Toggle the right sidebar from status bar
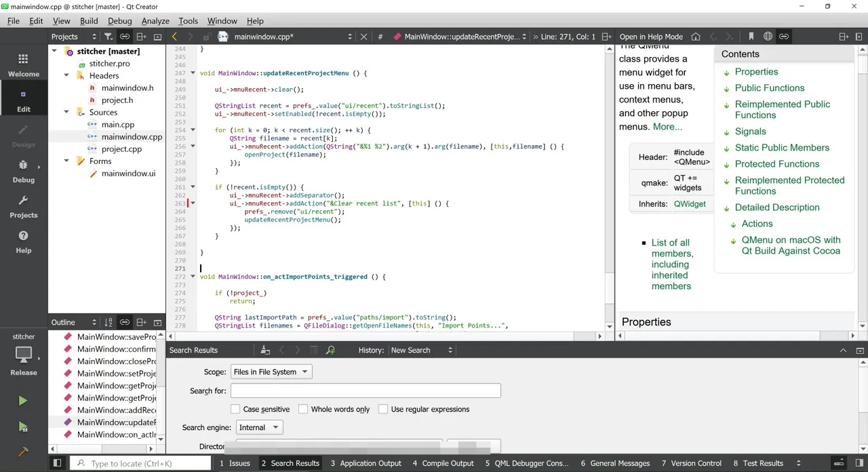 point(859,463)
